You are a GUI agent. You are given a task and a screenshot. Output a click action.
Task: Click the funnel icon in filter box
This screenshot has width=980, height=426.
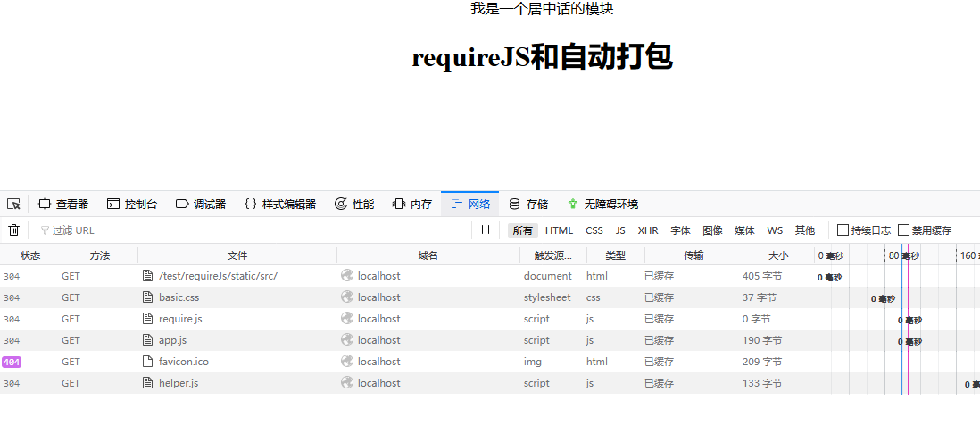[x=45, y=230]
